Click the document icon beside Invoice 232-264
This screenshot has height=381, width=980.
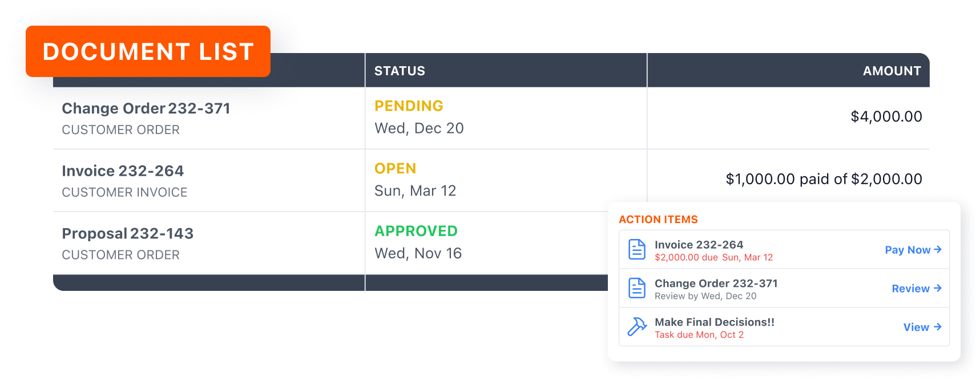636,250
